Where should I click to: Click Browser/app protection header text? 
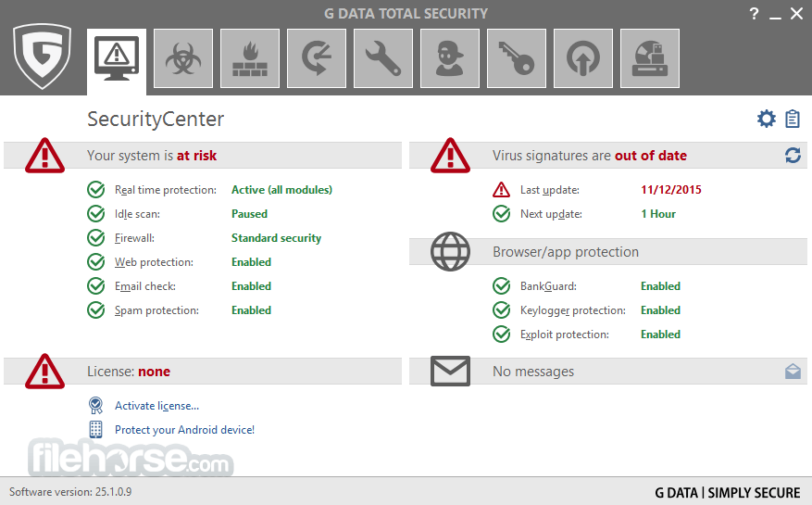(566, 251)
